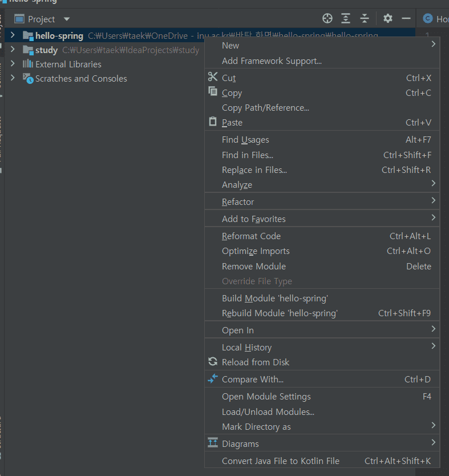Viewport: 449px width, 476px height.
Task: Expand the hello-spring tree node
Action: (x=13, y=35)
